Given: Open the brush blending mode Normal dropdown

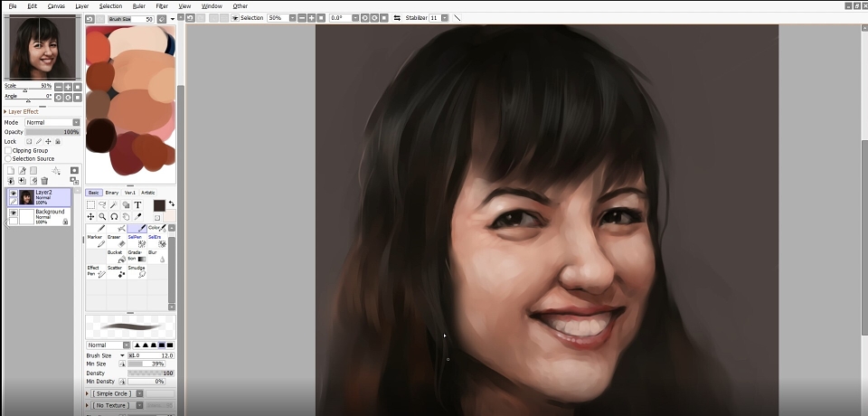Looking at the screenshot, I should pyautogui.click(x=108, y=345).
